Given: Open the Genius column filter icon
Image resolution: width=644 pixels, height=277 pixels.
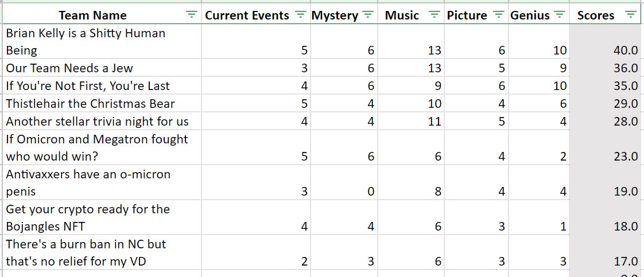Looking at the screenshot, I should [x=559, y=15].
